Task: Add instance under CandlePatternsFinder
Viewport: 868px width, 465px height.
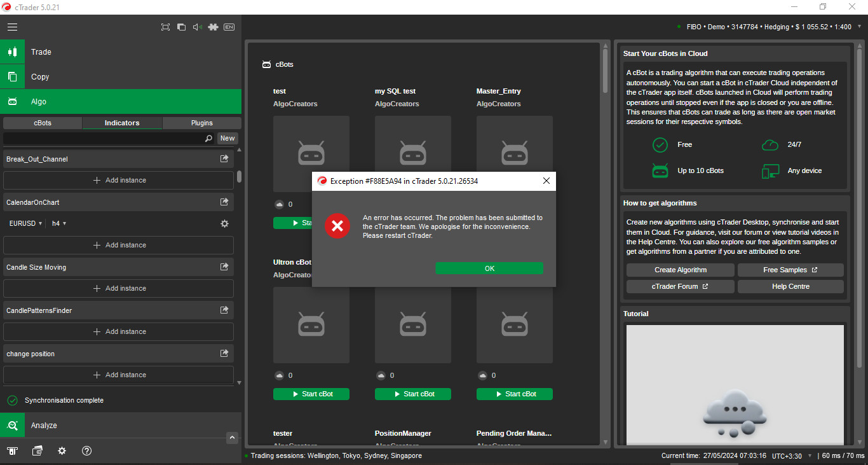Action: click(119, 331)
